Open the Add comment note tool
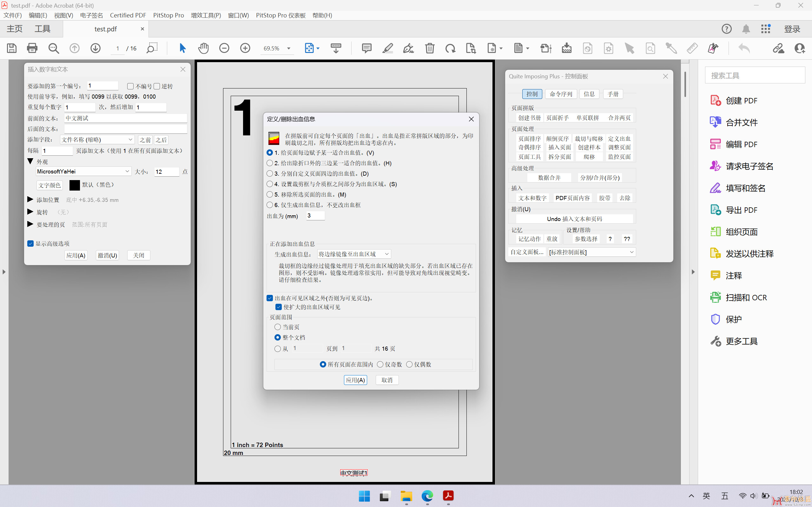The image size is (812, 507). (366, 48)
